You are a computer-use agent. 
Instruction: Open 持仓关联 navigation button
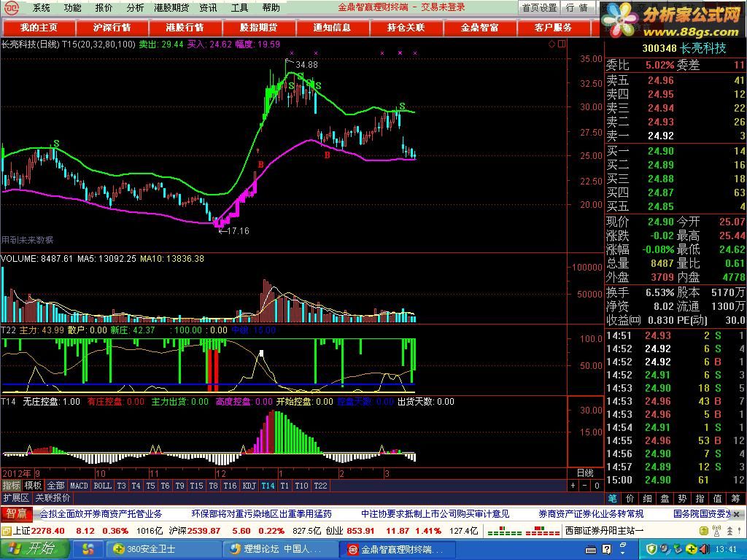(x=406, y=28)
